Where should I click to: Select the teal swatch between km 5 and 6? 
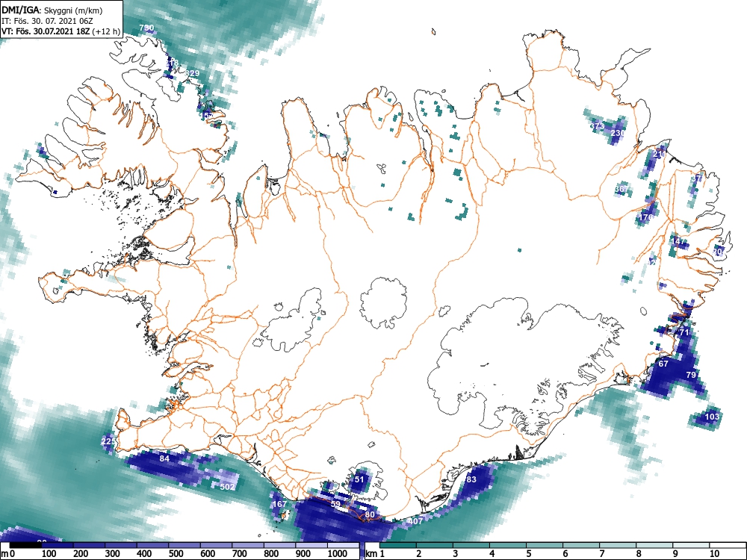545,545
